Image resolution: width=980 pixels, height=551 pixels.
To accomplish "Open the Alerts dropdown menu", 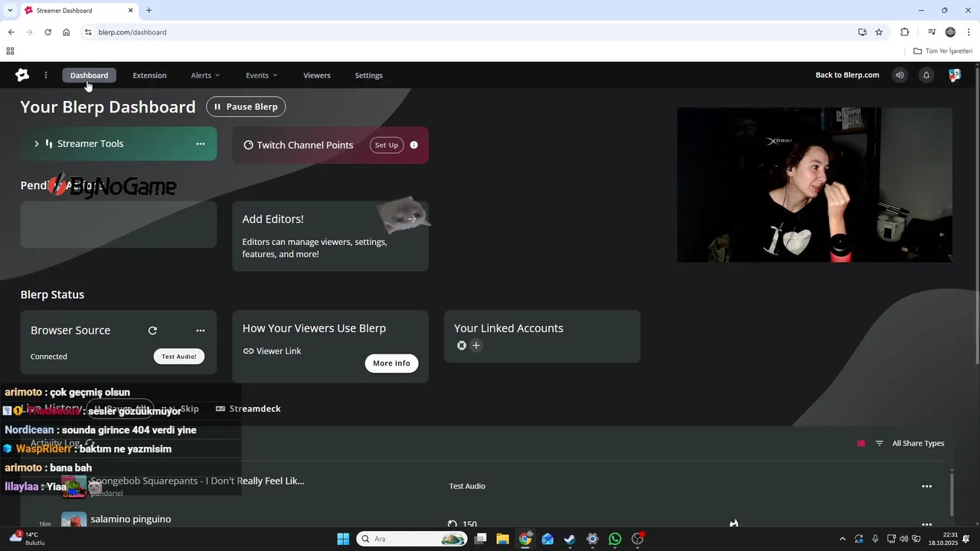I will pos(205,75).
